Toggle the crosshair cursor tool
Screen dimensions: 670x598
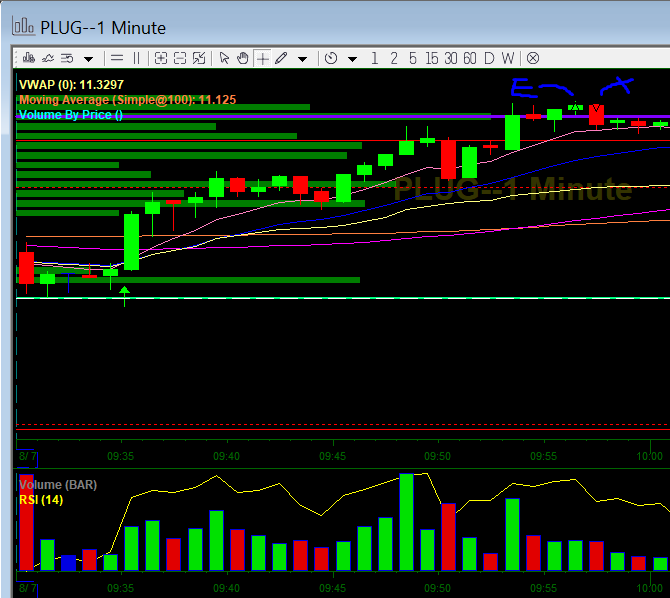pos(263,58)
